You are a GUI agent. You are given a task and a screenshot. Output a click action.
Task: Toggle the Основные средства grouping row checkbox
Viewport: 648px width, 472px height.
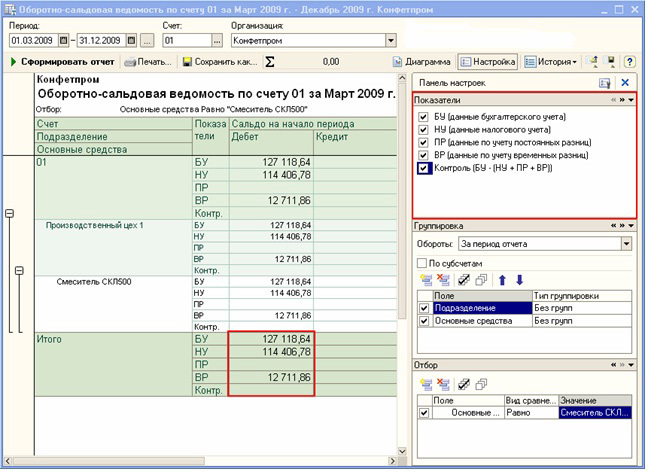(x=424, y=321)
